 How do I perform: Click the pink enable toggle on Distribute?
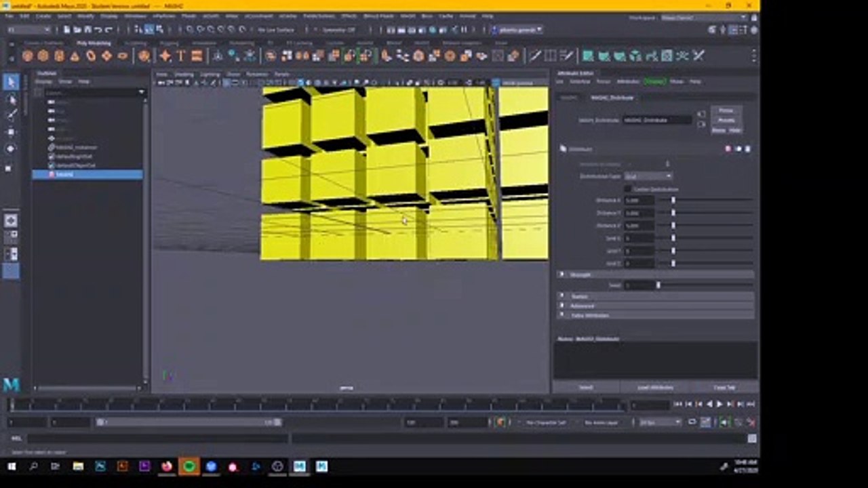[728, 149]
